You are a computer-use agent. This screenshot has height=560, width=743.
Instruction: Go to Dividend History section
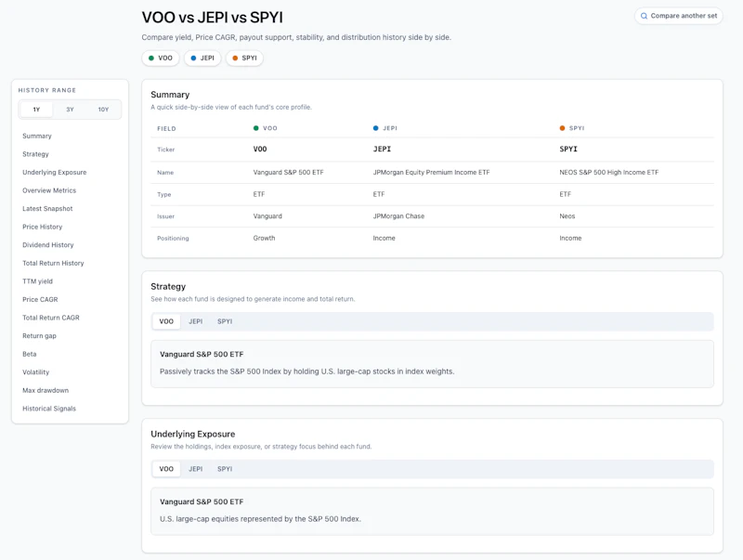click(x=48, y=245)
